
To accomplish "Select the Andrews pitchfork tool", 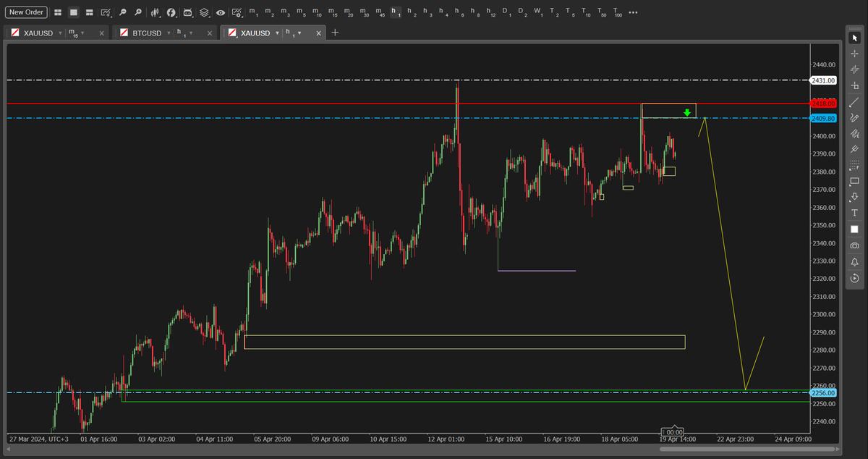I will tap(854, 149).
